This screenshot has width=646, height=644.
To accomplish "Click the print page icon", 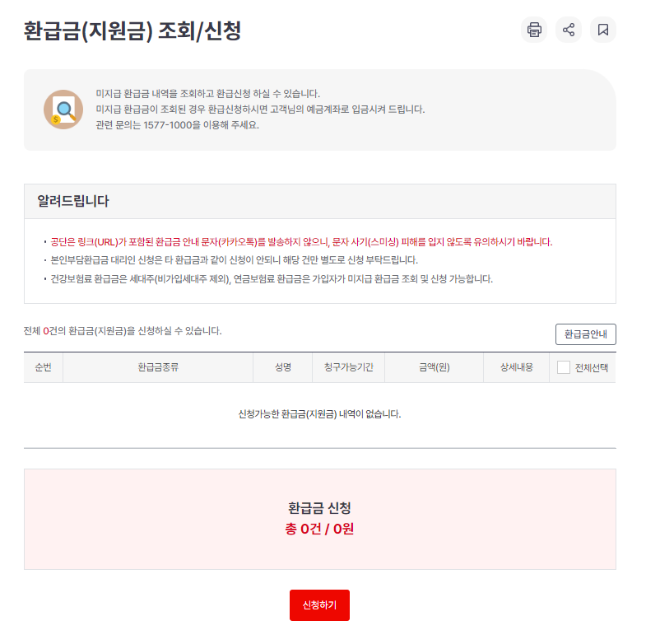I will [x=534, y=30].
